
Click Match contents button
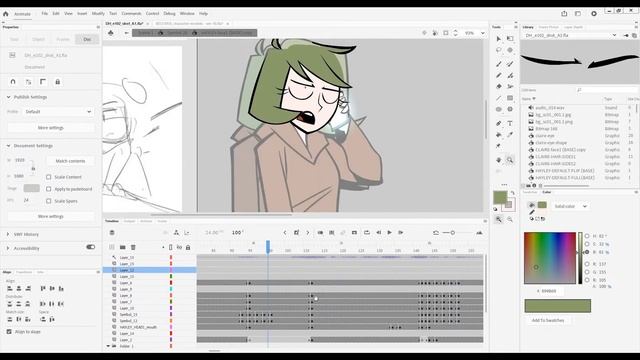click(70, 161)
